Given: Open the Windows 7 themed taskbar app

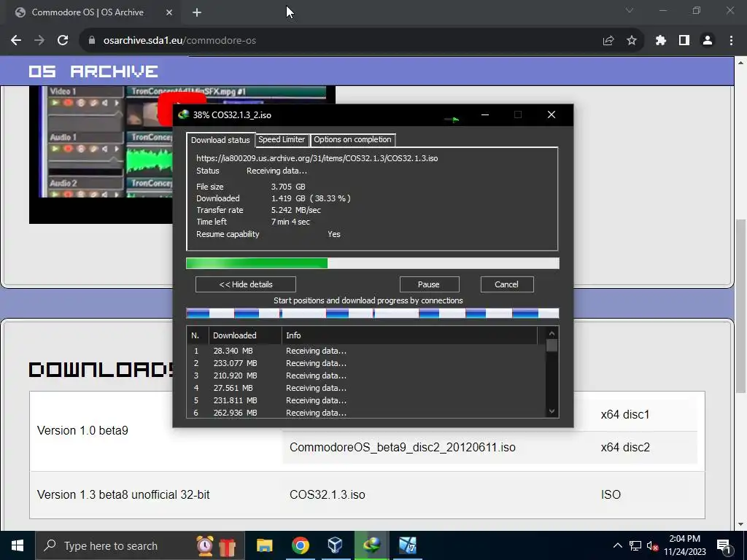Looking at the screenshot, I should [x=407, y=545].
